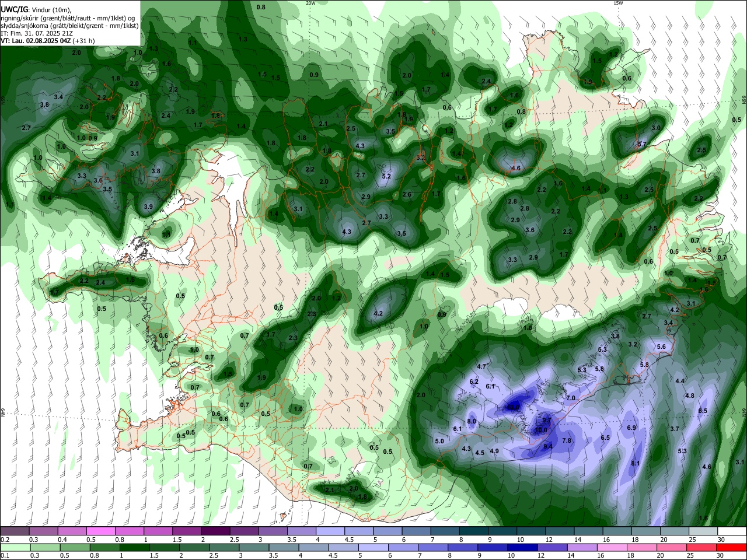Click the '9.4' precipitation value
This screenshot has height=560, width=747.
(x=547, y=446)
